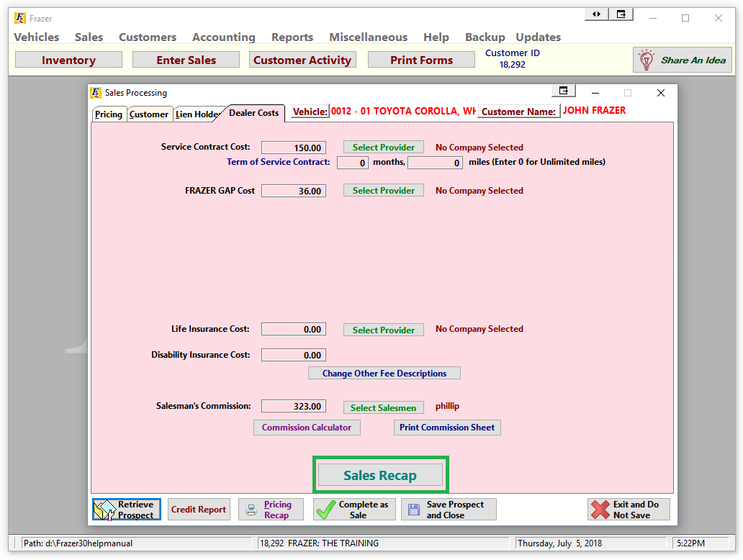
Task: Click the Vehicle label button
Action: click(x=310, y=112)
